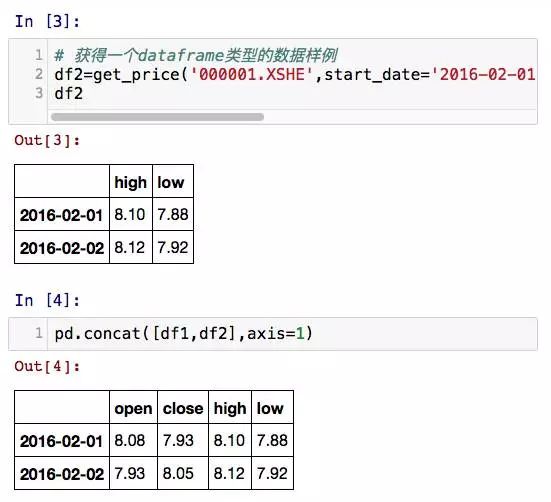This screenshot has width=551, height=502.
Task: Click the df2=get_price code line
Action: [x=295, y=75]
